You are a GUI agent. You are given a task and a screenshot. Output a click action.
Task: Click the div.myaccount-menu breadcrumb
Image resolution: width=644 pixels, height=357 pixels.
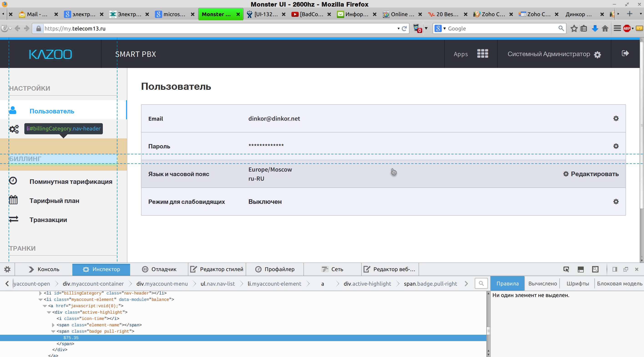pyautogui.click(x=162, y=284)
